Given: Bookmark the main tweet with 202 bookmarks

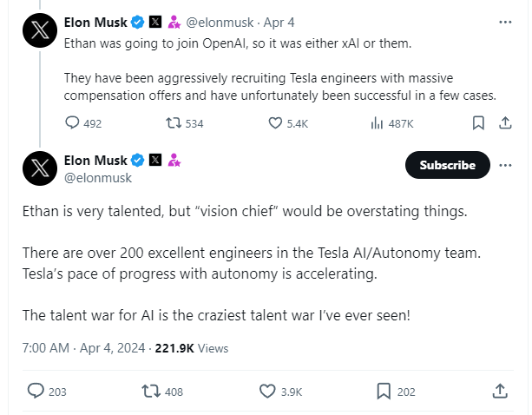Looking at the screenshot, I should [x=384, y=391].
